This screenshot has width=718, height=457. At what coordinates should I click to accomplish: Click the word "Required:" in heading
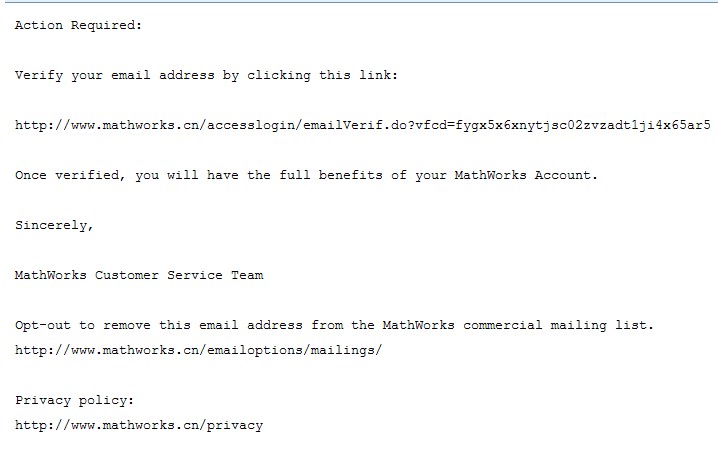106,25
